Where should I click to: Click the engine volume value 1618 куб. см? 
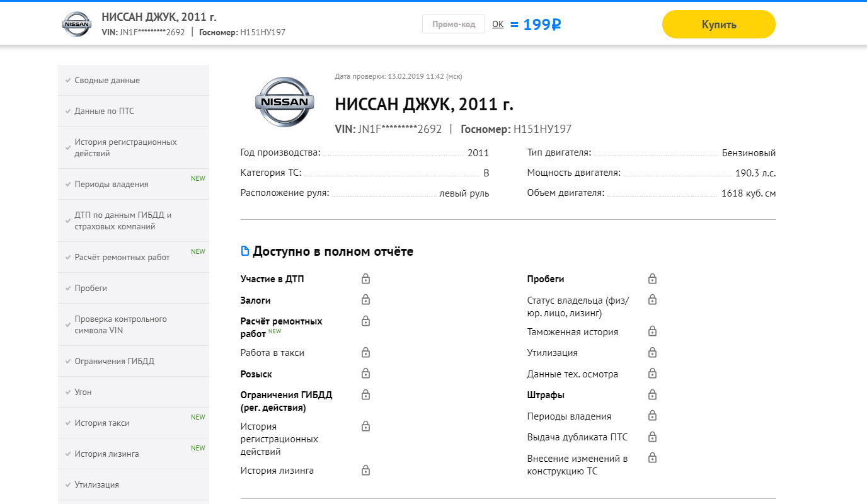tap(749, 193)
